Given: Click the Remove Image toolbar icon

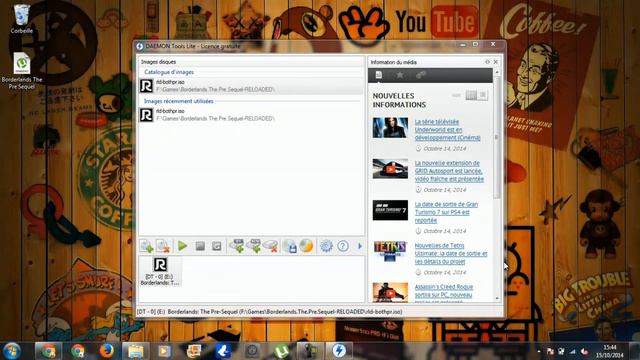Looking at the screenshot, I should coord(163,246).
